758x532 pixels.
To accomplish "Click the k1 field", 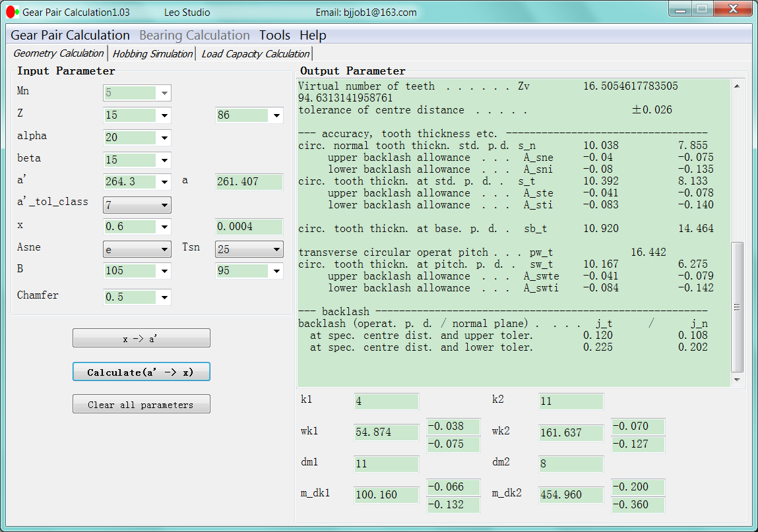I will [386, 401].
